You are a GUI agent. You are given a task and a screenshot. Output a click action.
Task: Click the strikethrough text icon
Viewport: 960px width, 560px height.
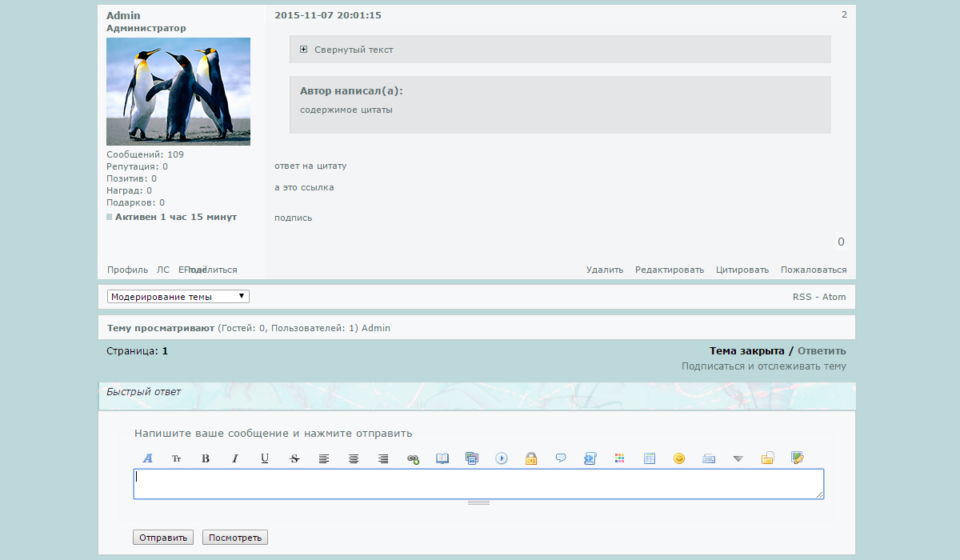294,458
